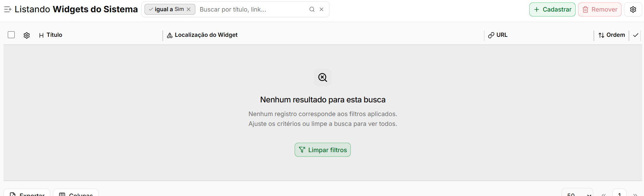Viewport: 644px width, 196px height.
Task: Open the Colunas column chooser
Action: [76, 192]
